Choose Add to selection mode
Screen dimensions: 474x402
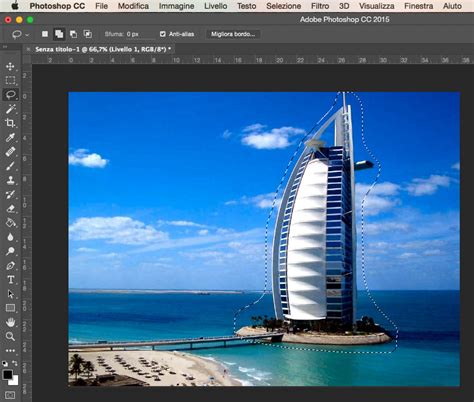pos(59,34)
